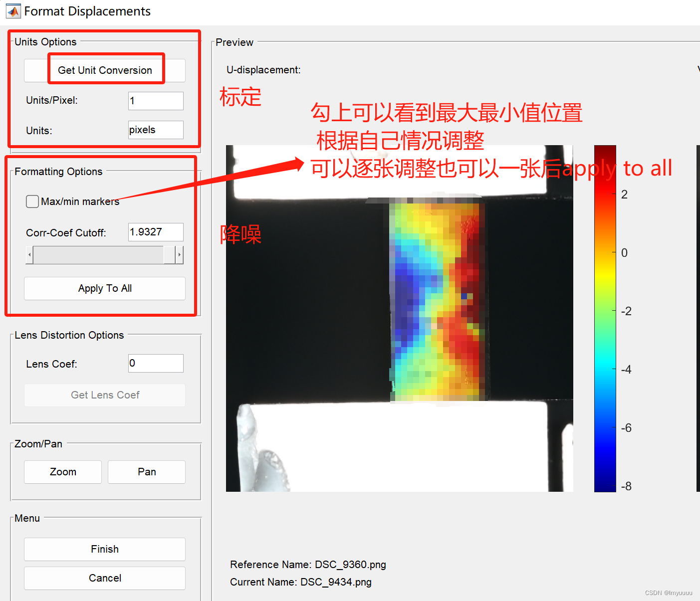Edit the Lens Coef value field
This screenshot has height=601, width=700.
pyautogui.click(x=155, y=363)
